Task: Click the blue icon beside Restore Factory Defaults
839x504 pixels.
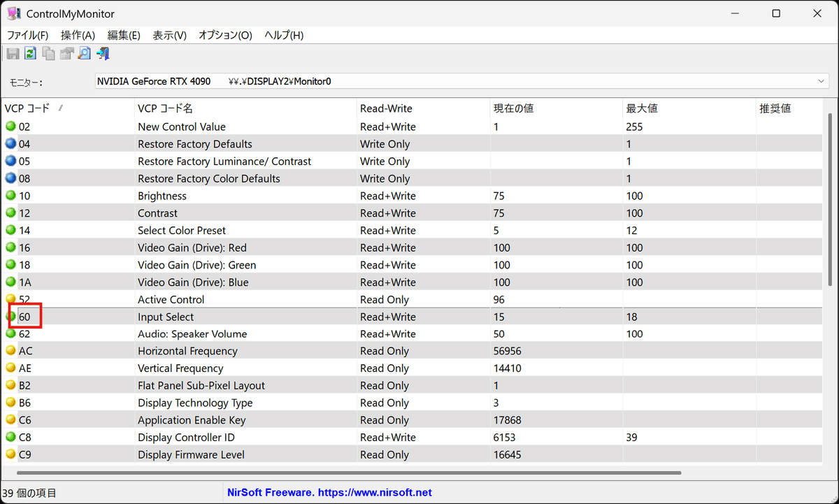Action: tap(12, 143)
